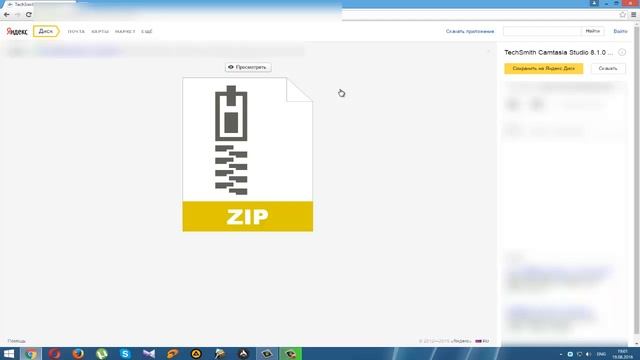Open the orange swirl taskbar app
The image size is (640, 360).
click(x=173, y=353)
